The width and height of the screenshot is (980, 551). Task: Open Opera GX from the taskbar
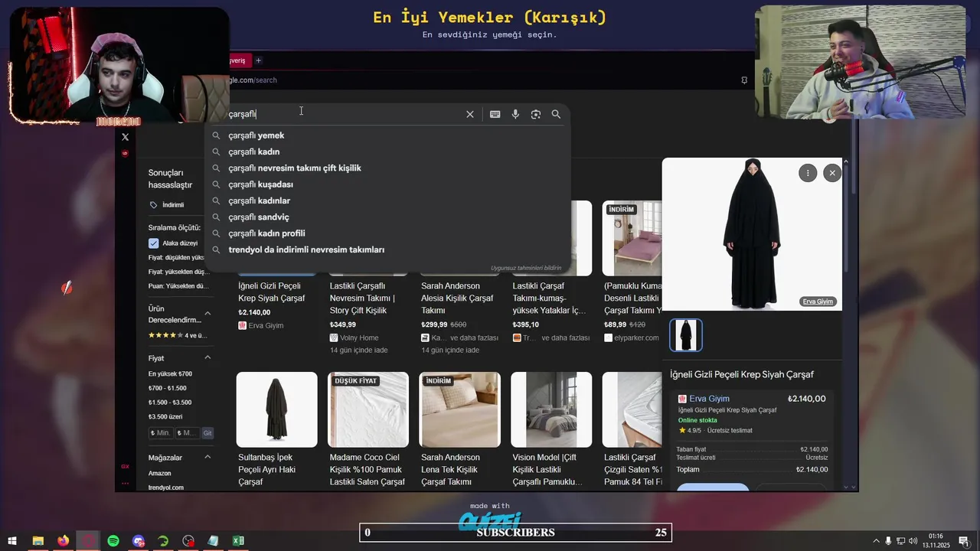88,541
